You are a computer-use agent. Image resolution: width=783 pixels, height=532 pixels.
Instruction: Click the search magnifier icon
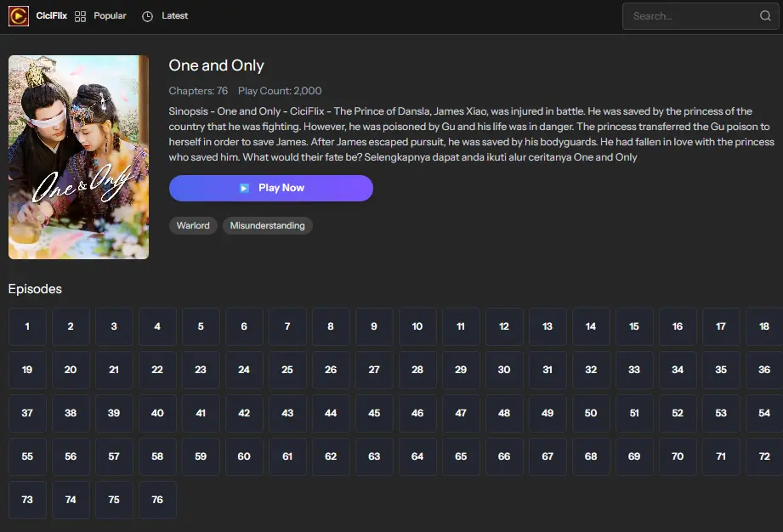(765, 16)
